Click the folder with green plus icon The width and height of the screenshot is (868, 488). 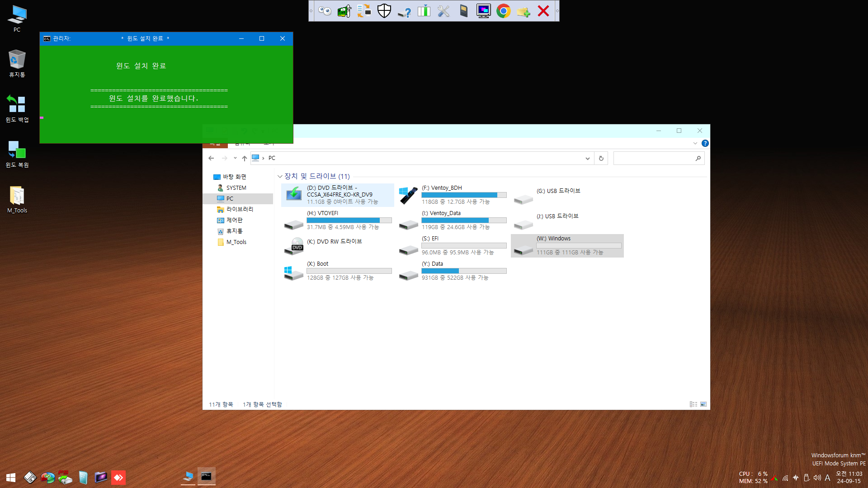pyautogui.click(x=524, y=11)
